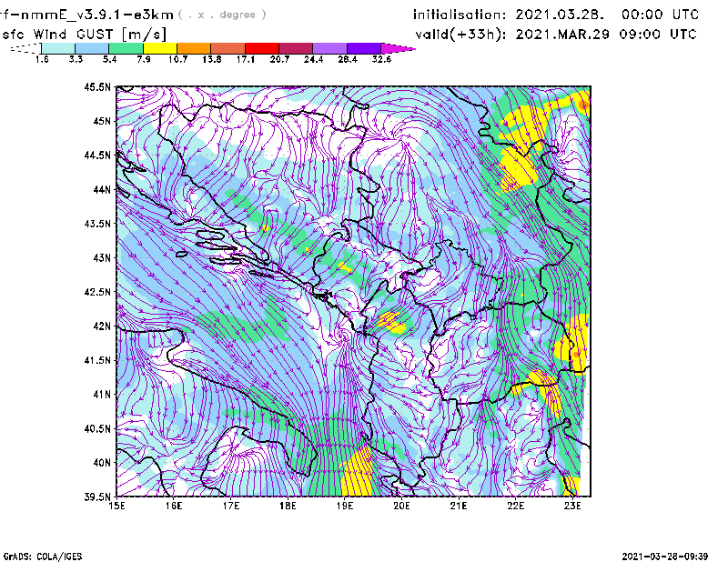Click the 44.5N latitude label
Screen dimensions: 728x562
tap(97, 155)
